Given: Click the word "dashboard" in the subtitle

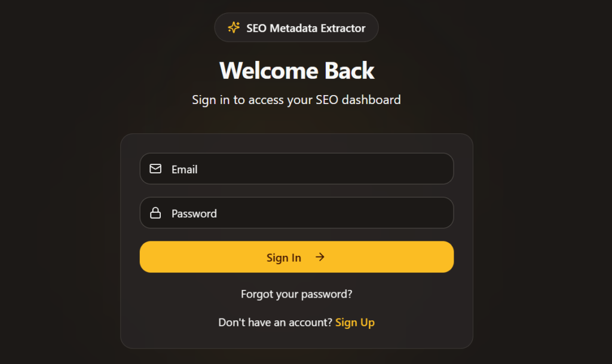Looking at the screenshot, I should (x=371, y=99).
